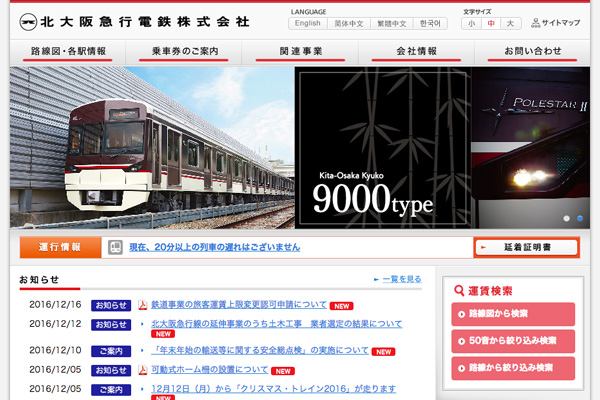Show the second slide using the blue carousel dot

tap(580, 218)
